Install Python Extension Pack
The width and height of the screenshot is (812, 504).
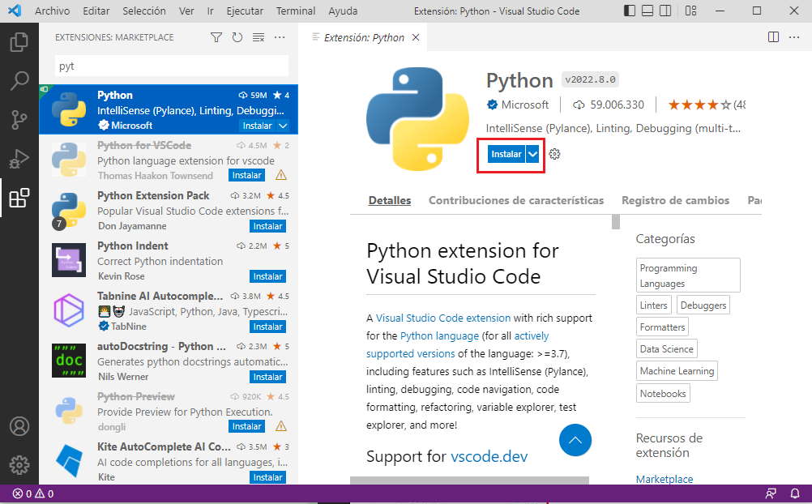pos(267,226)
